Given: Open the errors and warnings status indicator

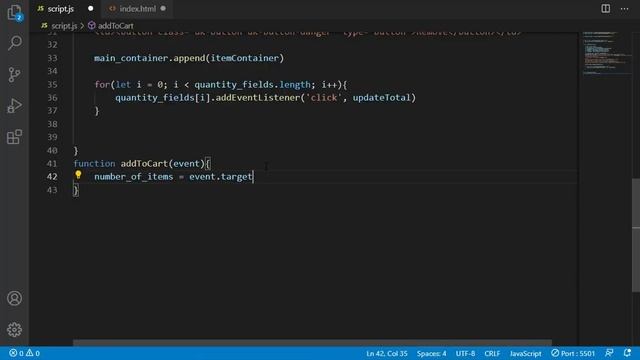Looking at the screenshot, I should tap(24, 353).
